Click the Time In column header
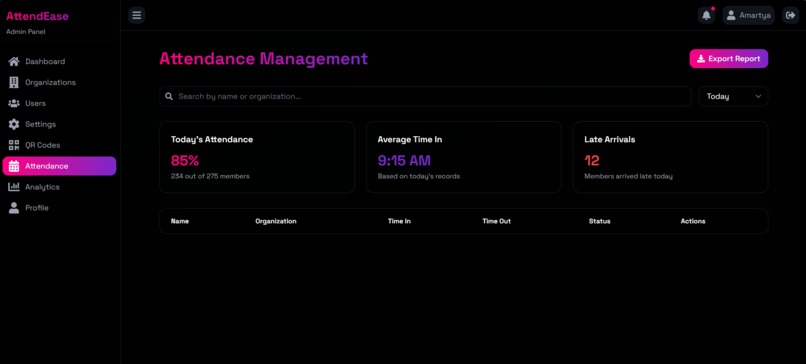This screenshot has width=806, height=364. [x=399, y=221]
